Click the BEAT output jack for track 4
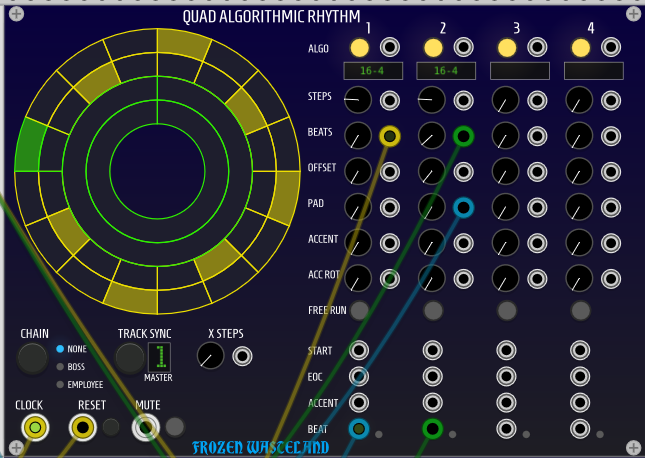The height and width of the screenshot is (458, 645). click(x=580, y=429)
